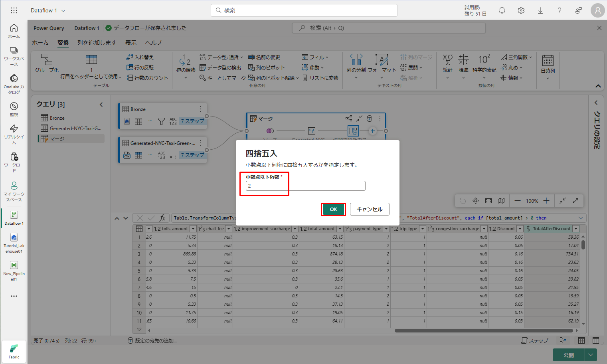Toggle the step view (ステップ) button
Image resolution: width=607 pixels, height=364 pixels.
pyautogui.click(x=535, y=340)
